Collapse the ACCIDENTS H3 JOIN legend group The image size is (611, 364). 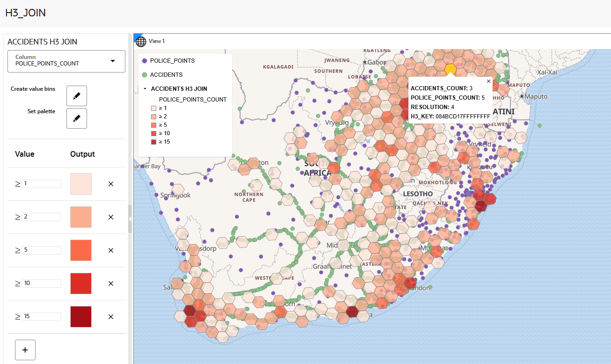[x=145, y=89]
